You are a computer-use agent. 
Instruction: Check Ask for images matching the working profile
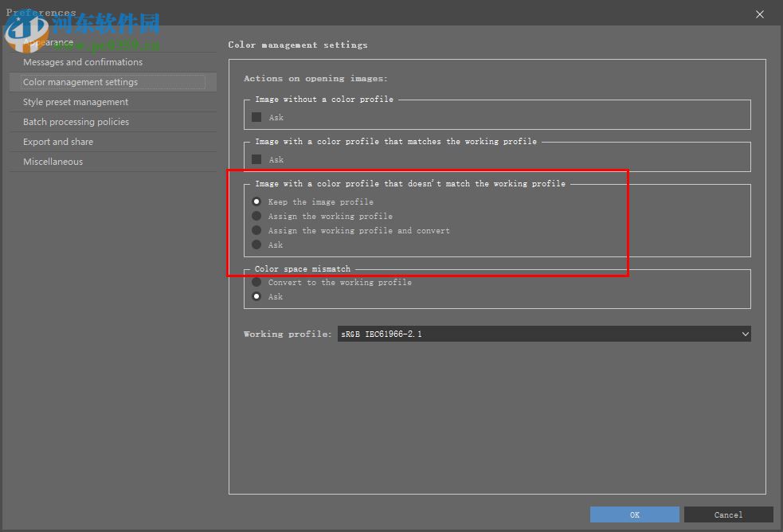pyautogui.click(x=256, y=158)
